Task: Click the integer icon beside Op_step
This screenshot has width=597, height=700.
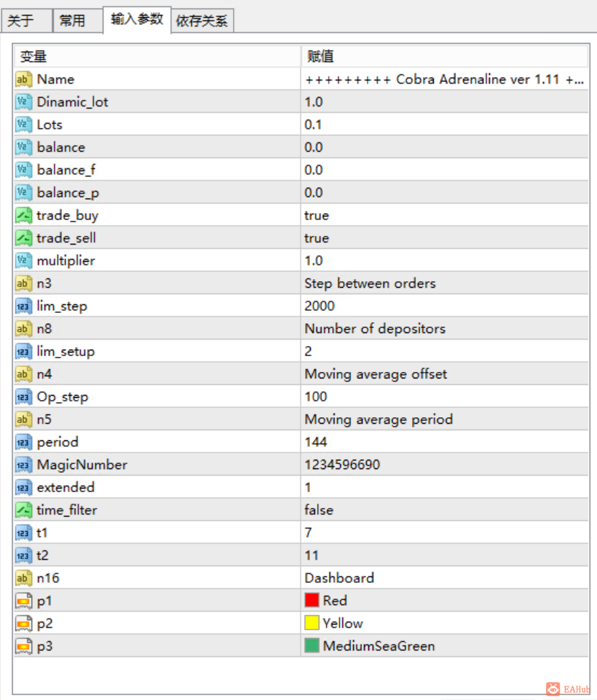Action: 24,397
